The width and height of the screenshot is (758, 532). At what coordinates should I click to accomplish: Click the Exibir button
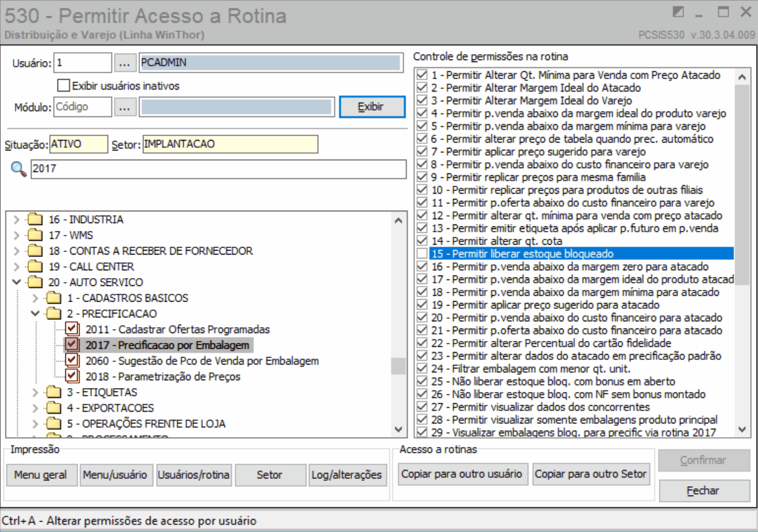pyautogui.click(x=372, y=107)
